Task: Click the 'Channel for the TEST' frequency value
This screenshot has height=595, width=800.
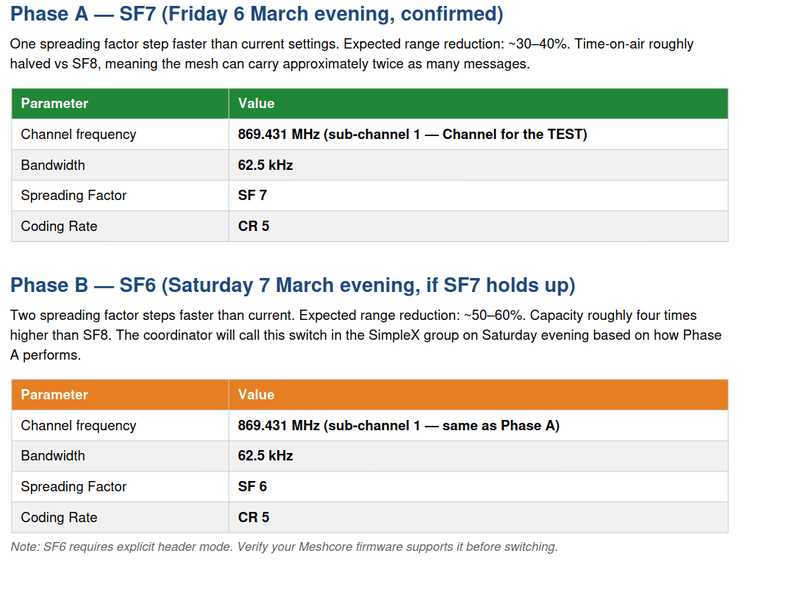Action: point(412,134)
